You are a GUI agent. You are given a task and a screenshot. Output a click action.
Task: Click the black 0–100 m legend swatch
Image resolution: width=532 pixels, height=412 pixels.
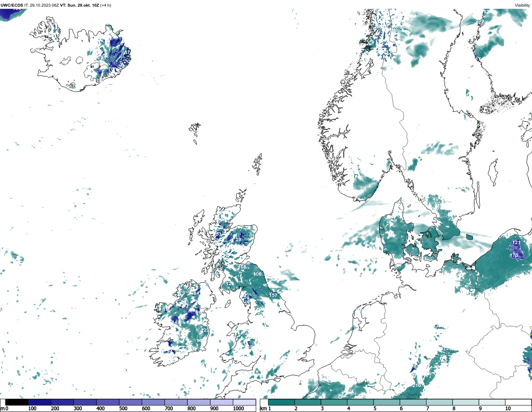17,402
